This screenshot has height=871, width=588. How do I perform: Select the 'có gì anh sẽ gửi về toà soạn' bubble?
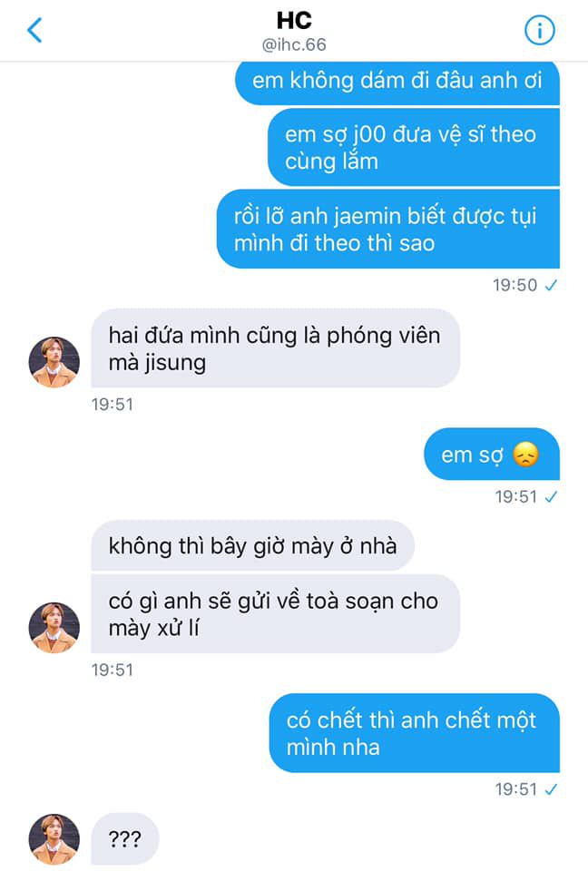[275, 614]
